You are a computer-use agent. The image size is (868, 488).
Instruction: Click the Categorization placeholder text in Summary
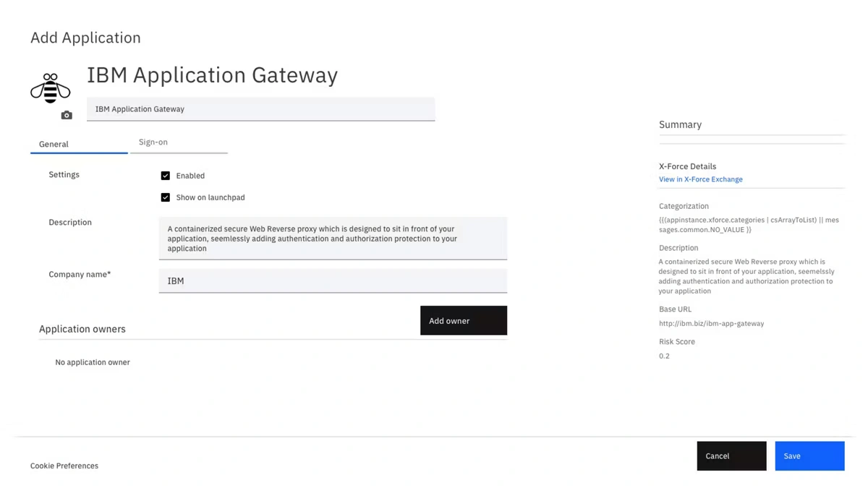748,225
